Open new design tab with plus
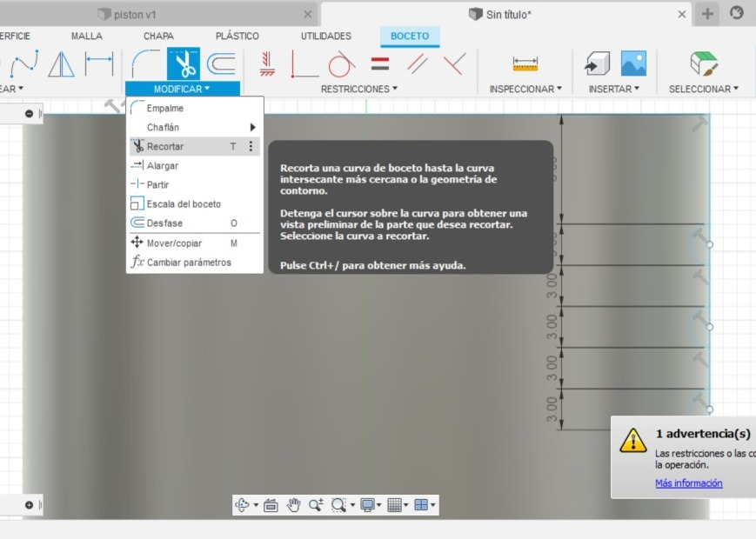Image resolution: width=756 pixels, height=539 pixels. tap(707, 14)
